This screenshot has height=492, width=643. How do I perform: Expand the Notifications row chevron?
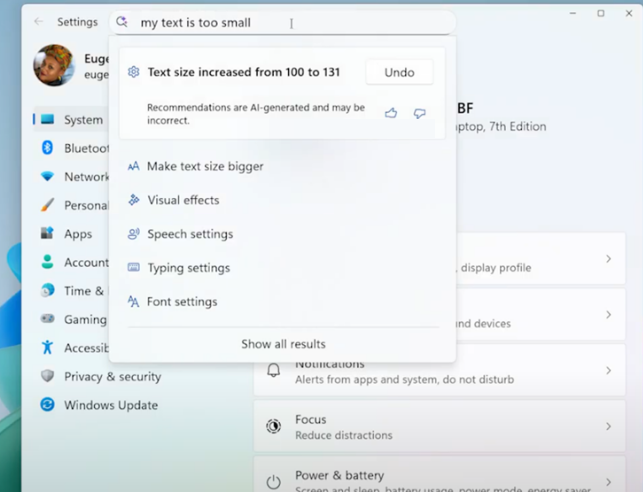609,370
